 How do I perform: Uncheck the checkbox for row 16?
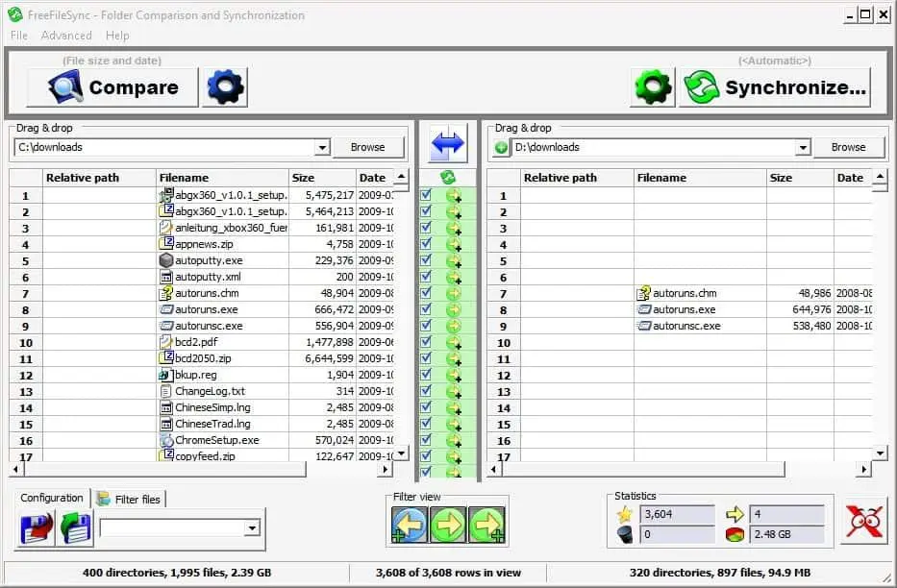pyautogui.click(x=426, y=439)
